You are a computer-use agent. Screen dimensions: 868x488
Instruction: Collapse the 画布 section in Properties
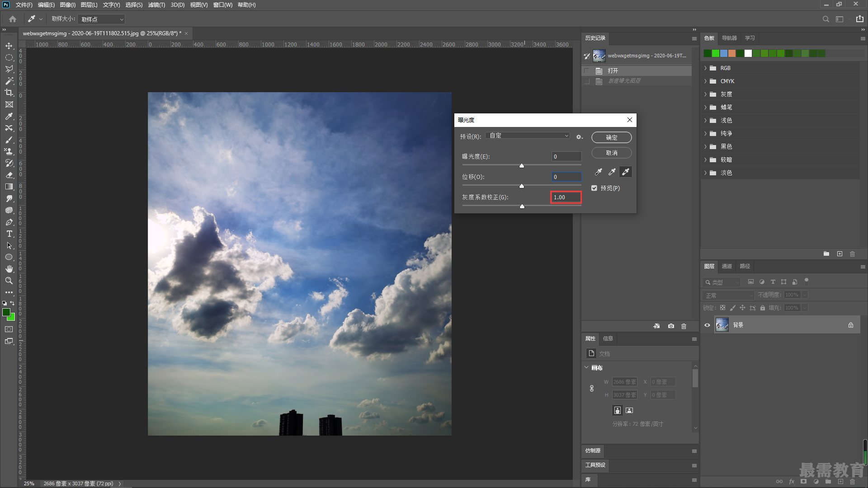tap(586, 367)
